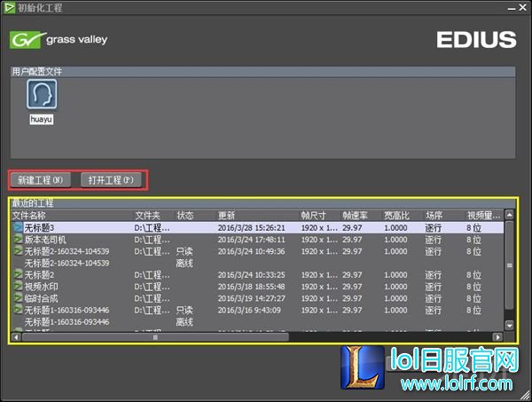Click the huayu profile name label

pyautogui.click(x=41, y=119)
